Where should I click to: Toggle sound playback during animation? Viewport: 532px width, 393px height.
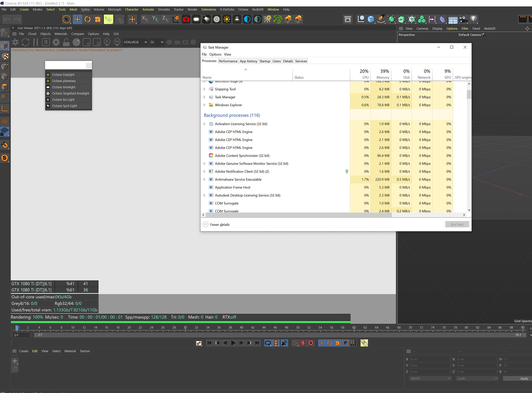coord(284,343)
